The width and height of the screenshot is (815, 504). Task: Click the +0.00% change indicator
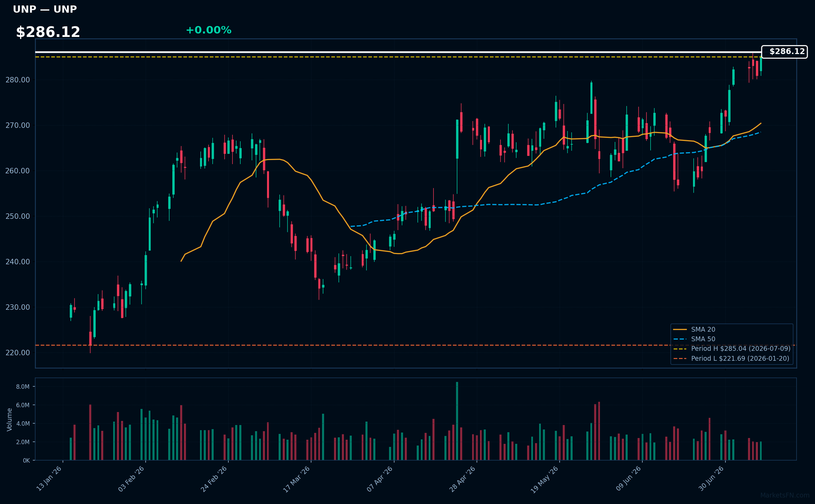(209, 30)
